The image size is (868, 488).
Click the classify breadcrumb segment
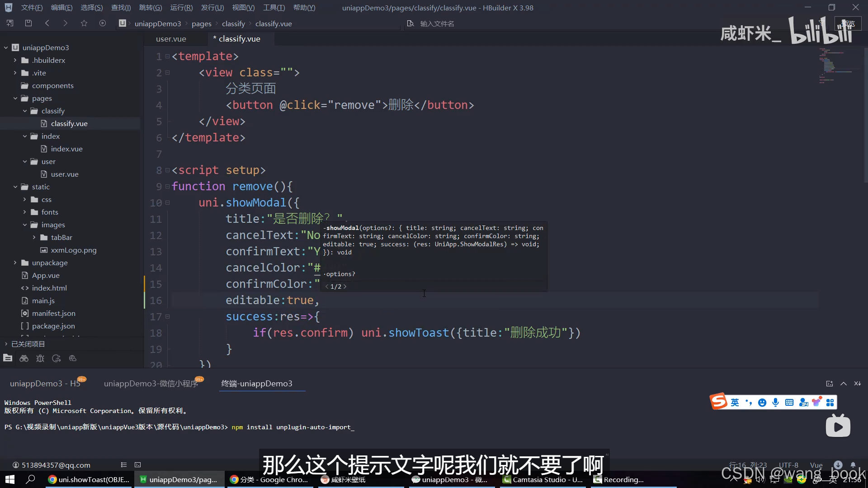pos(233,23)
